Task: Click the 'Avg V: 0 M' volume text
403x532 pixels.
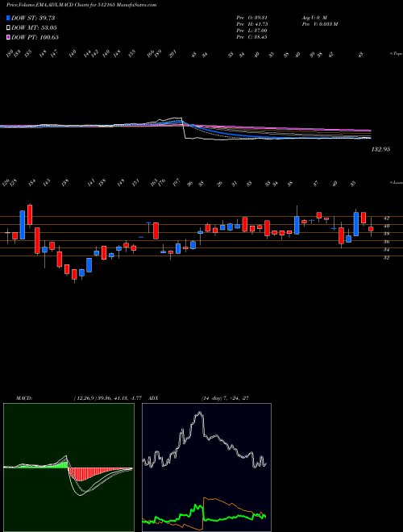Action: pos(313,18)
